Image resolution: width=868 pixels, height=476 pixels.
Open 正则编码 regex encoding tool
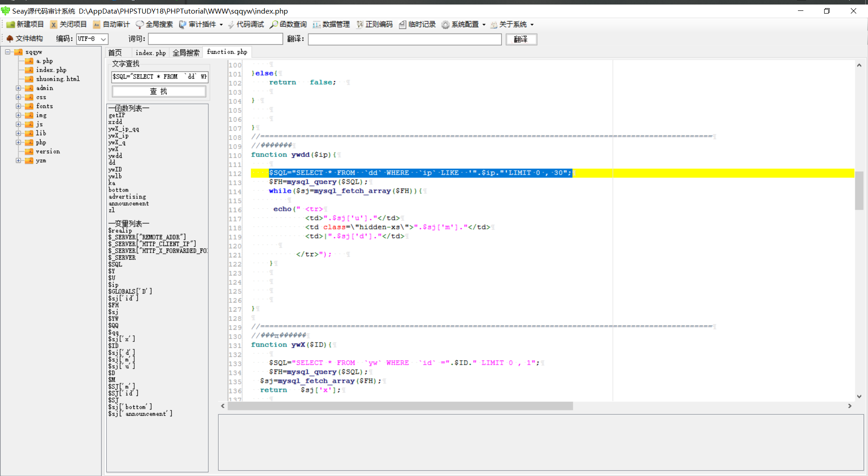(374, 24)
